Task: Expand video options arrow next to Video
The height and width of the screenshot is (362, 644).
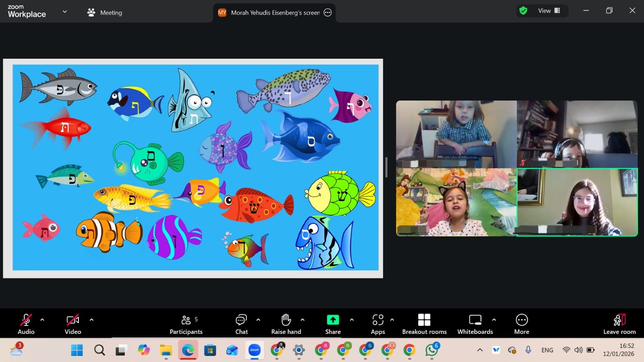Action: click(x=91, y=320)
